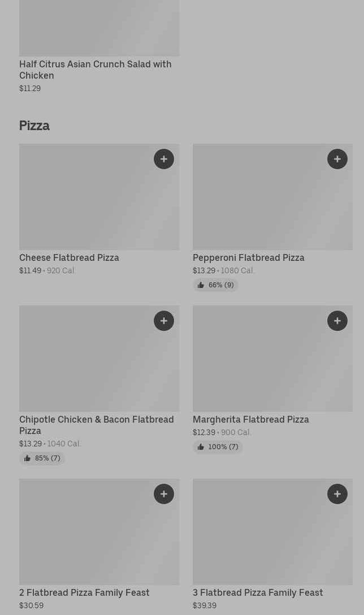
Task: Click the Chipotle Chicken 85% rating badge
Action: pyautogui.click(x=42, y=458)
